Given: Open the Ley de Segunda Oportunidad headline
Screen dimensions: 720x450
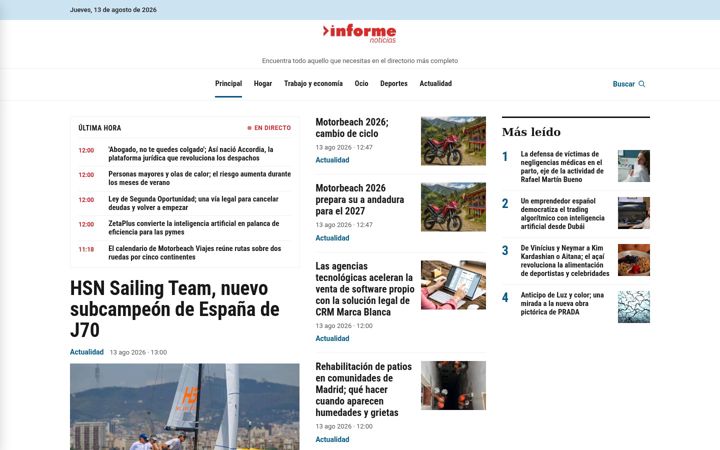Looking at the screenshot, I should [193, 203].
